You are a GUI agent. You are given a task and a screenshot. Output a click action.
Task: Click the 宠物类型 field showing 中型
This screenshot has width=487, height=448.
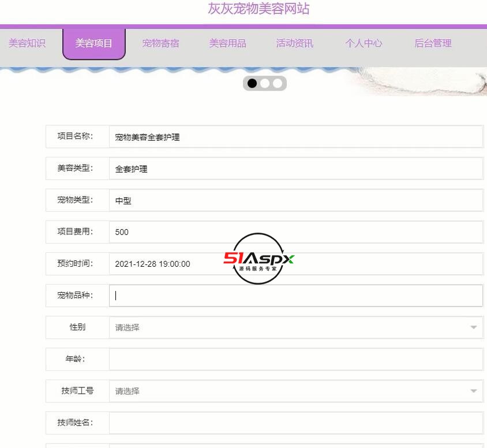click(x=296, y=200)
